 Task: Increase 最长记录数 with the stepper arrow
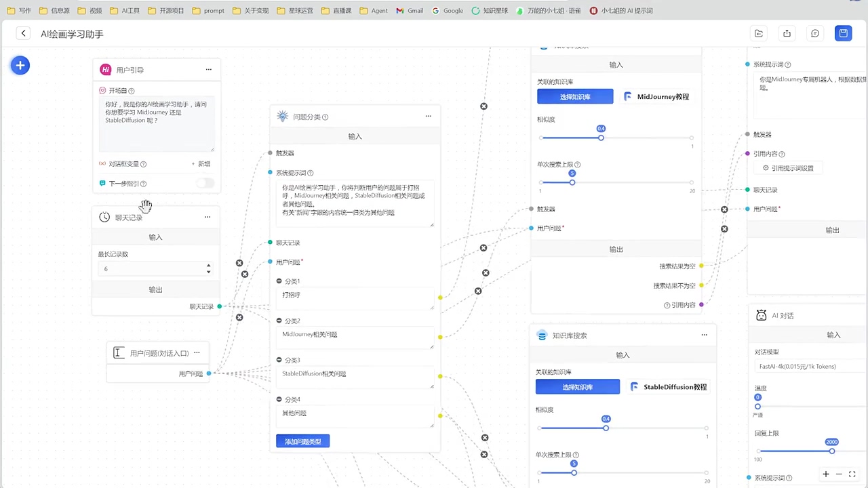tap(208, 266)
